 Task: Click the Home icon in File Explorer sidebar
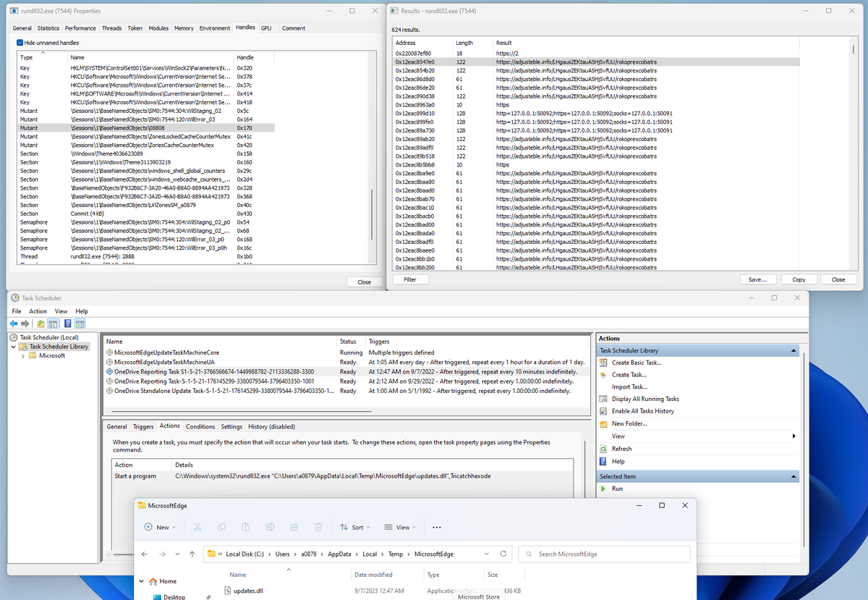pyautogui.click(x=153, y=581)
